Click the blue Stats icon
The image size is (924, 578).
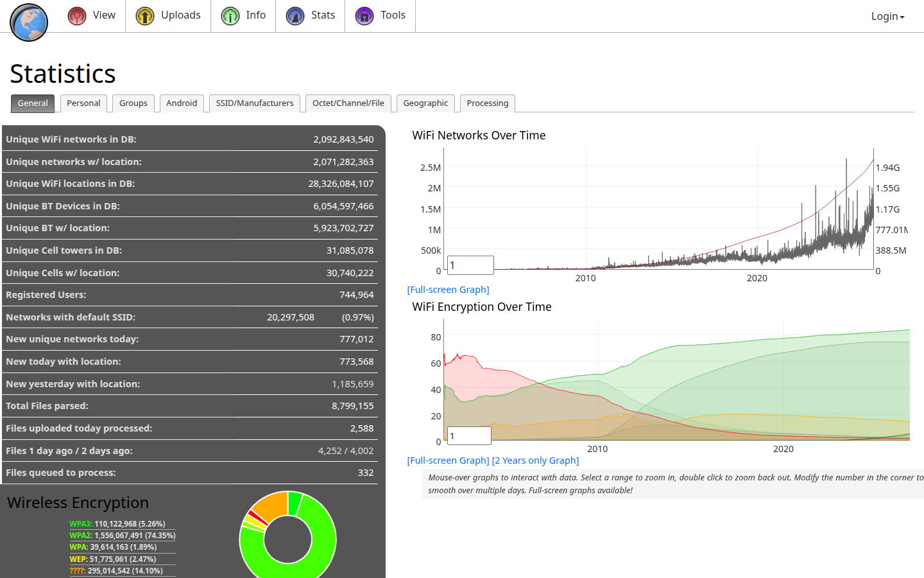[295, 15]
